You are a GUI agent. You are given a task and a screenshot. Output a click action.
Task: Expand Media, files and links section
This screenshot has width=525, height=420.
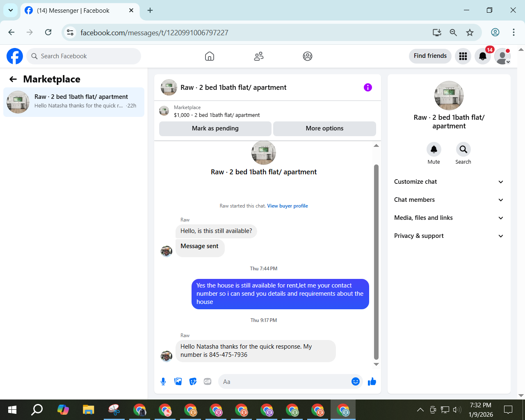click(449, 218)
